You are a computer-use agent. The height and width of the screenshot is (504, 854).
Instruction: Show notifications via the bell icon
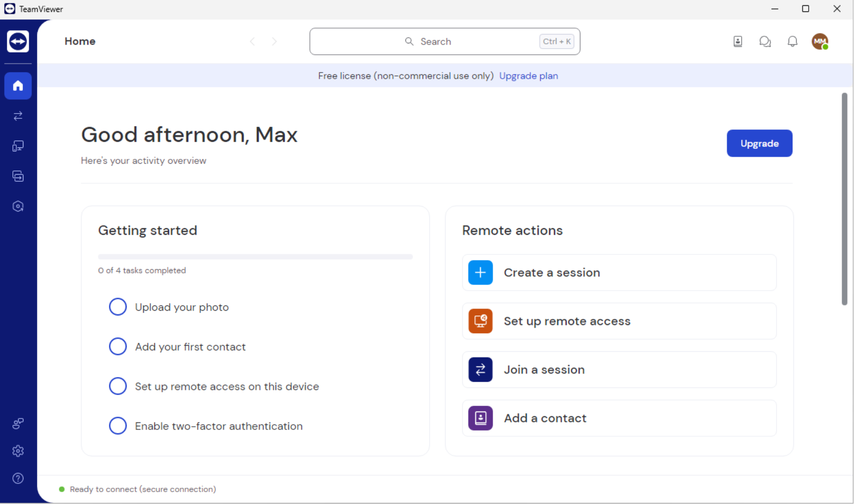[x=792, y=42]
